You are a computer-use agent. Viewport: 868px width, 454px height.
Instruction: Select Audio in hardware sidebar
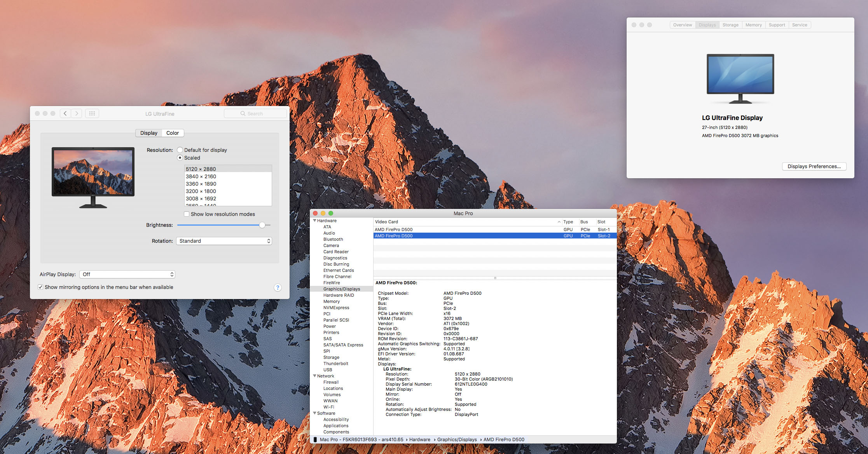(x=329, y=233)
